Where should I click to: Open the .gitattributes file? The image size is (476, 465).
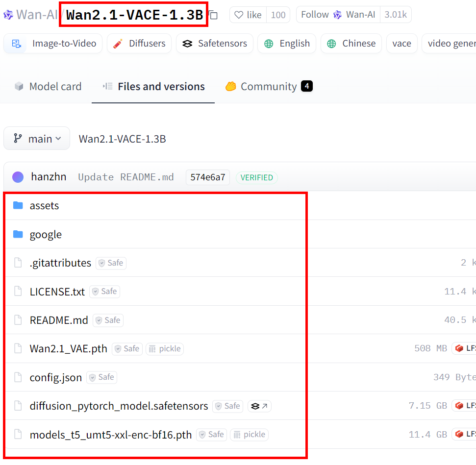tap(60, 263)
